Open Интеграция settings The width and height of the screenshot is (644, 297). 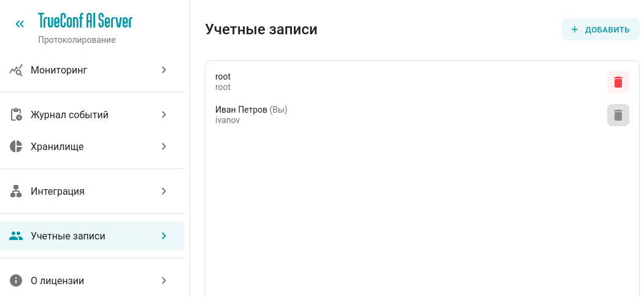(93, 191)
